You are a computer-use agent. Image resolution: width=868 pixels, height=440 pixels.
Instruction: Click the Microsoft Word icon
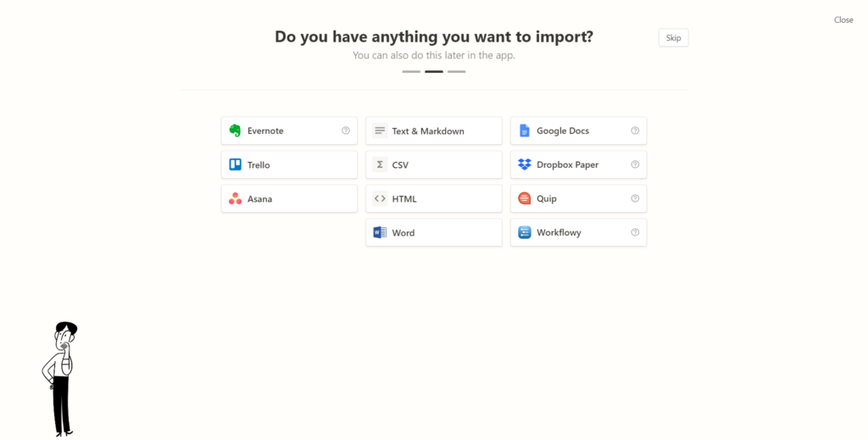(x=380, y=232)
